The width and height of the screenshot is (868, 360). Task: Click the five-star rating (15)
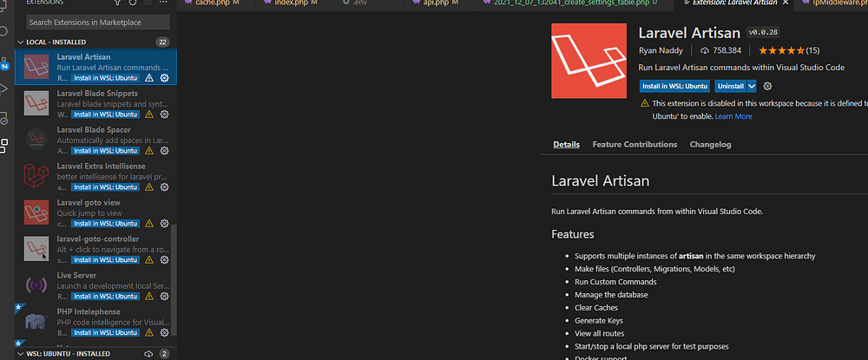[x=789, y=50]
